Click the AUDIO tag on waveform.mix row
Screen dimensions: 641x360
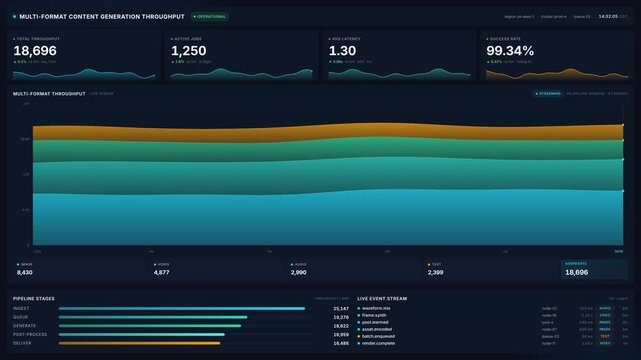[605, 309]
